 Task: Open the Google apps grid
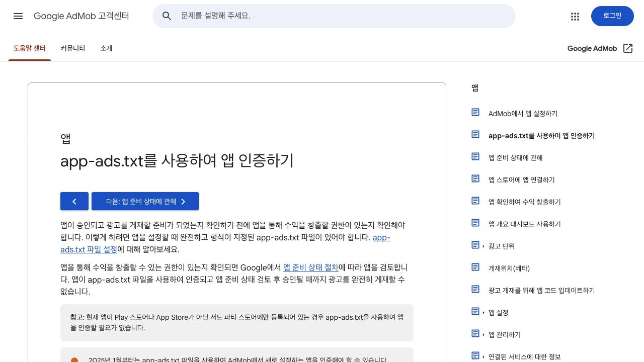click(575, 16)
